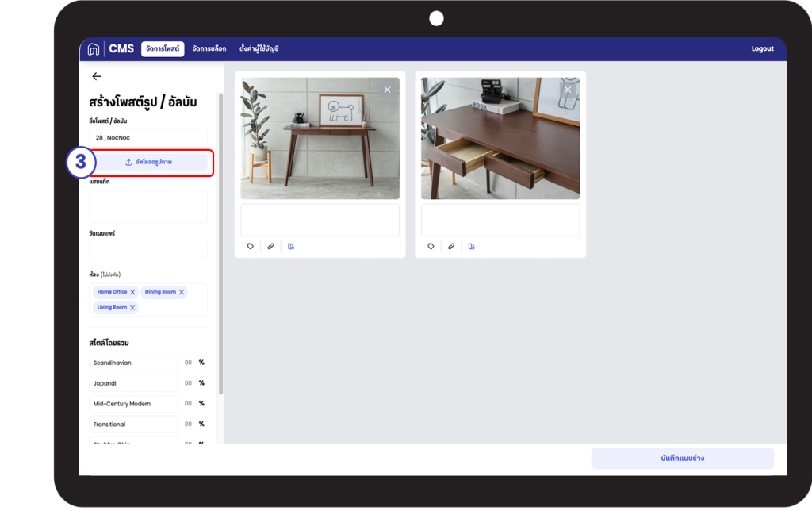
Task: Open the ตั้งค่าผู้ใช้บัญชี menu
Action: (259, 49)
